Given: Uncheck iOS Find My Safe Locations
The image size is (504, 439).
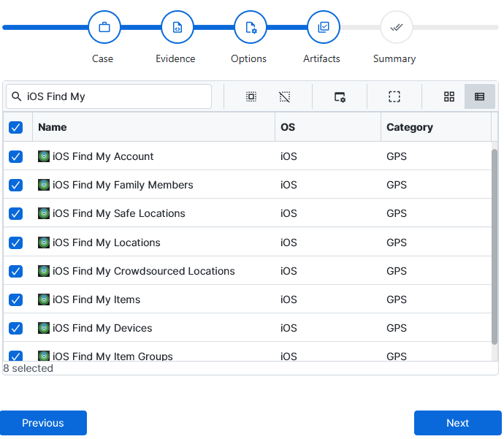Looking at the screenshot, I should tap(16, 213).
